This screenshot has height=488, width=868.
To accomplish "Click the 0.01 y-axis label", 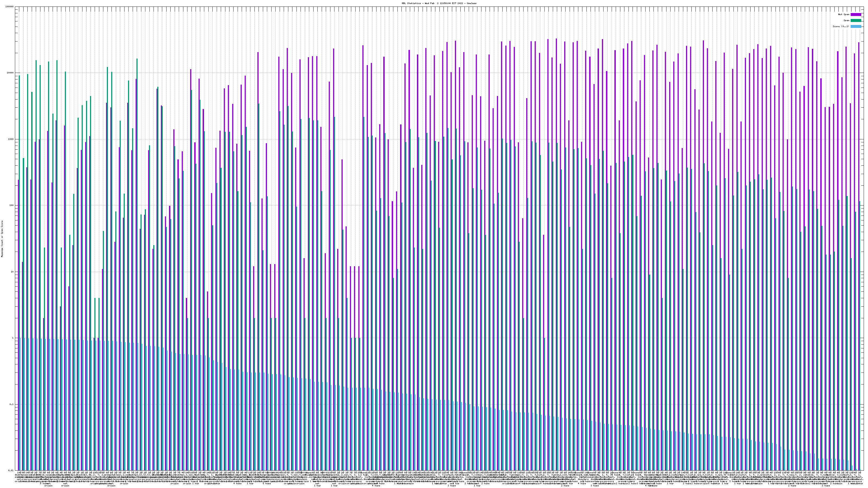I will click(x=11, y=470).
